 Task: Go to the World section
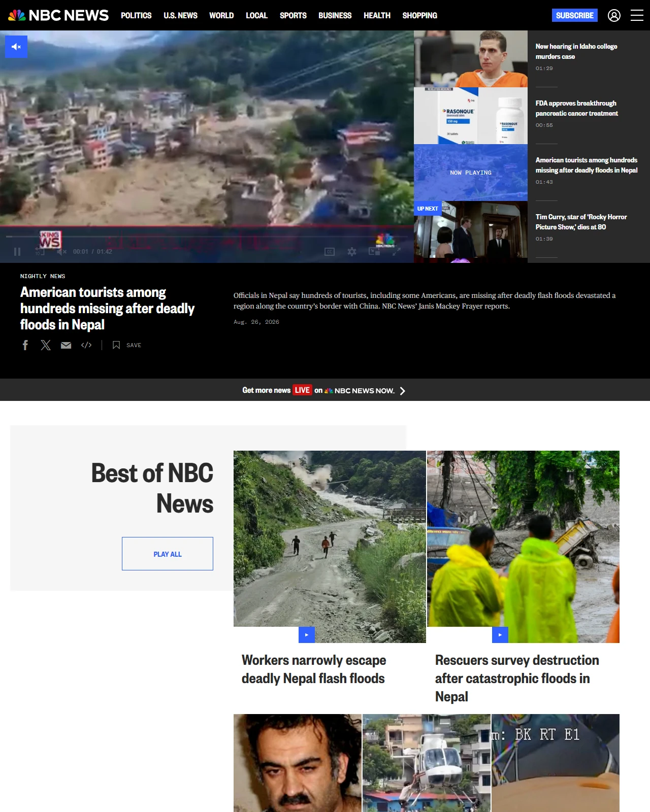click(221, 15)
